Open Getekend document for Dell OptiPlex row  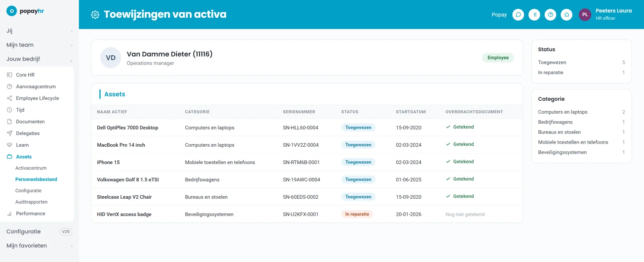click(460, 127)
